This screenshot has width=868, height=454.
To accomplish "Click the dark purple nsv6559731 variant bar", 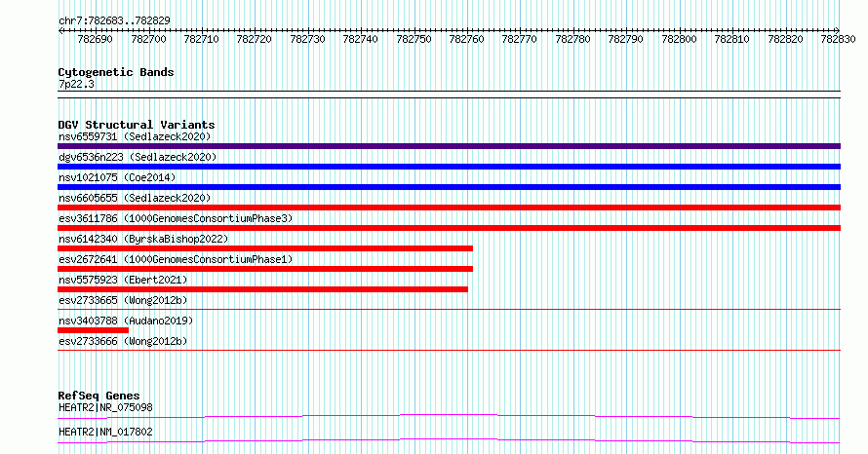I will [449, 146].
